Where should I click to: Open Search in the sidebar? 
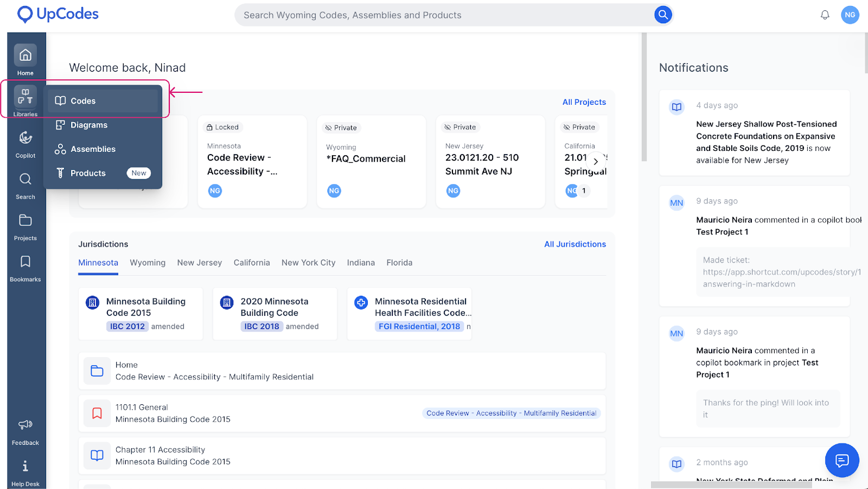[x=25, y=185]
